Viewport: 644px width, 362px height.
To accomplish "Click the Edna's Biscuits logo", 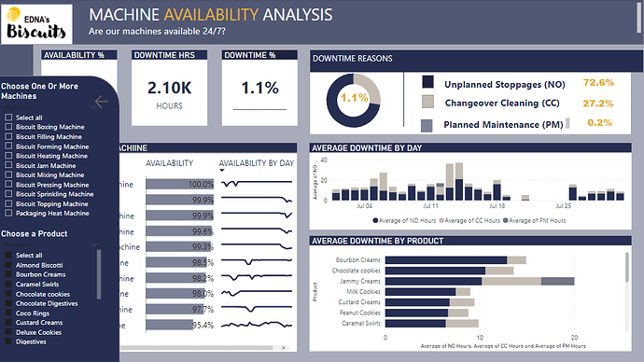I will 36,24.
